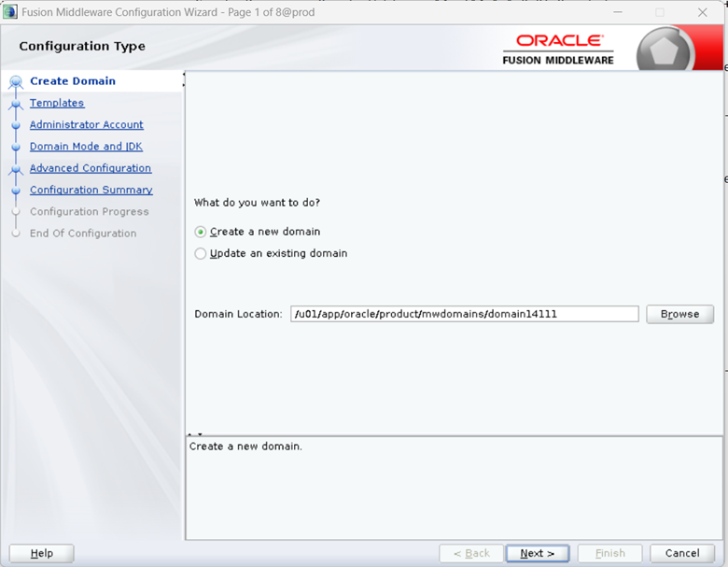Jump to the Administrator Account step

click(x=87, y=124)
